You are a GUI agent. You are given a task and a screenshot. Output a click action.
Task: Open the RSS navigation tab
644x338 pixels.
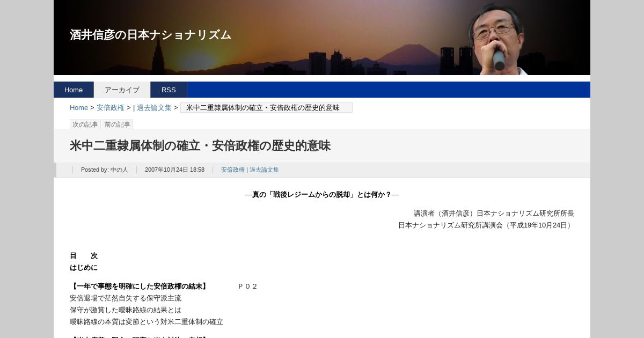169,90
